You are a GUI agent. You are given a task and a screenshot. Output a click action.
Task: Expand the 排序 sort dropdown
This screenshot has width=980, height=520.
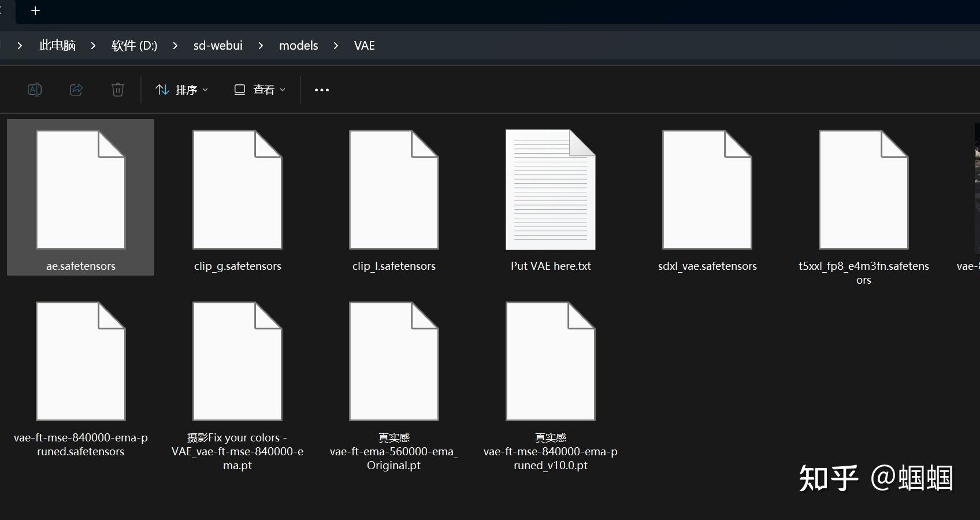(x=205, y=90)
